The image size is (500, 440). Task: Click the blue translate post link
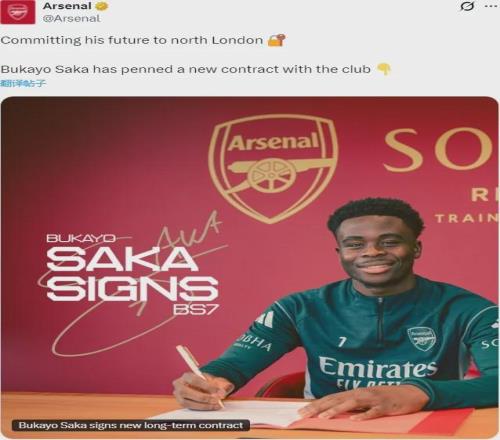tap(23, 83)
